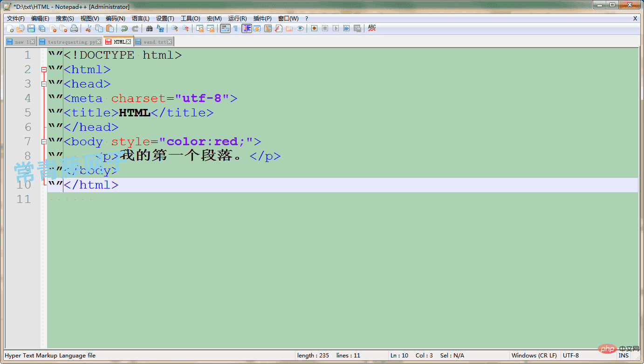
Task: Click Windows (CR LF) in status bar
Action: [534, 355]
